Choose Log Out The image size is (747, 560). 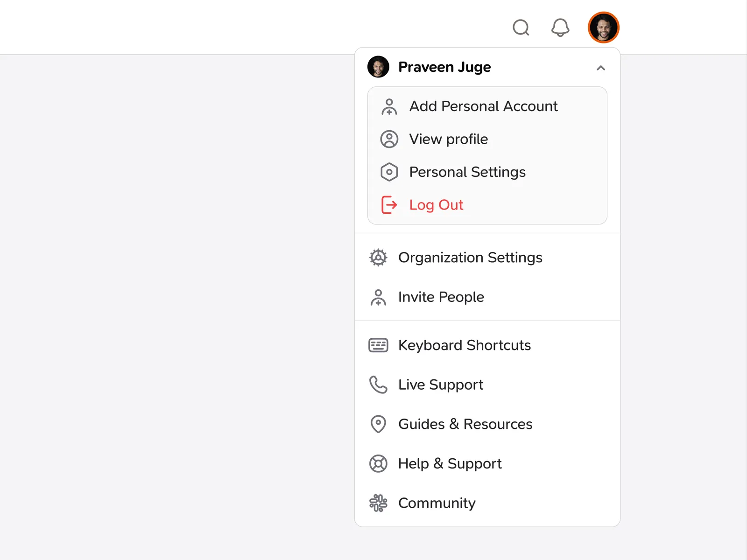(436, 205)
